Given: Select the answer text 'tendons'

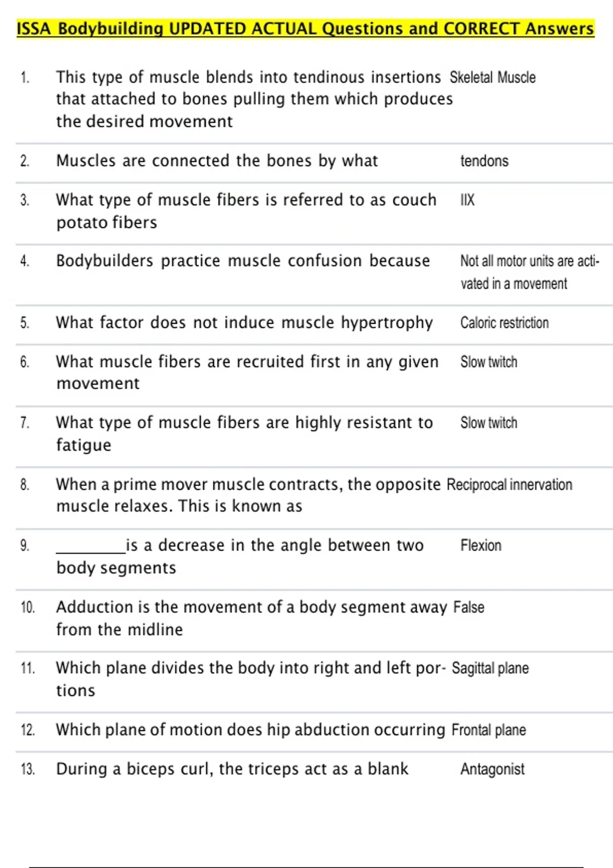Looking at the screenshot, I should 484,161.
